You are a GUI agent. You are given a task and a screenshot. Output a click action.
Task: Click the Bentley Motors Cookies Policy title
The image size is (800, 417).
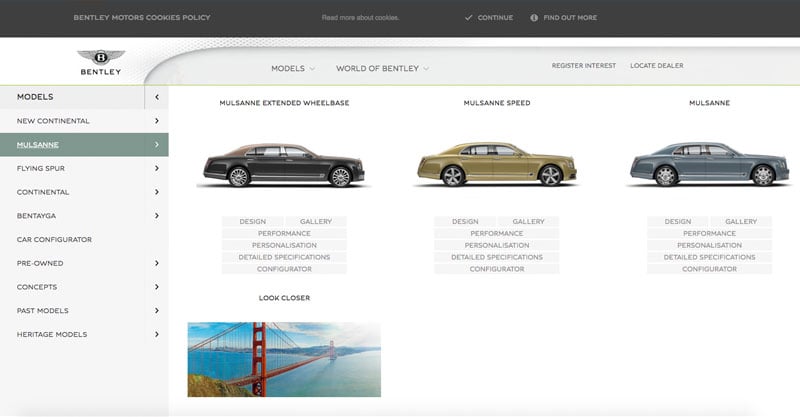142,17
